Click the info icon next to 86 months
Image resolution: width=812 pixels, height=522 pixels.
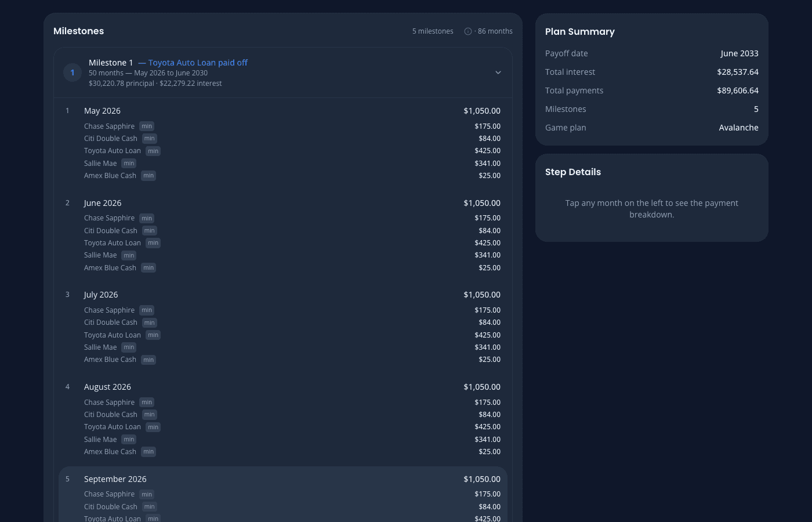[x=467, y=31]
